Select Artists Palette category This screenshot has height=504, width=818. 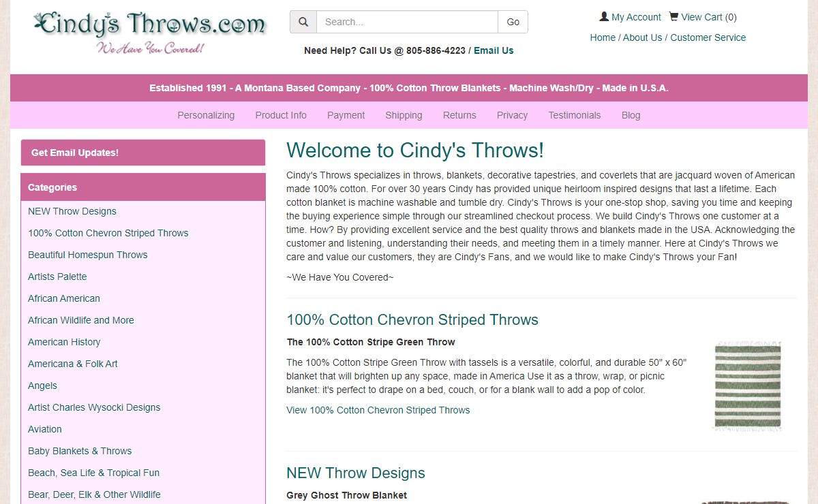57,277
